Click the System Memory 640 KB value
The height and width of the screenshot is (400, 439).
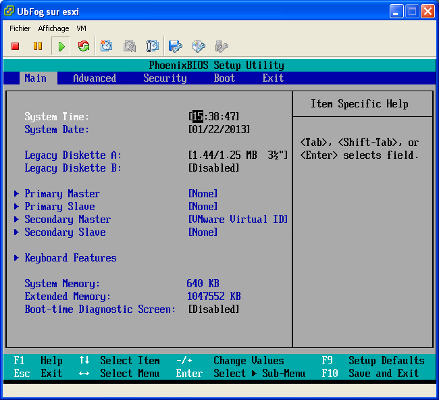[x=203, y=283]
